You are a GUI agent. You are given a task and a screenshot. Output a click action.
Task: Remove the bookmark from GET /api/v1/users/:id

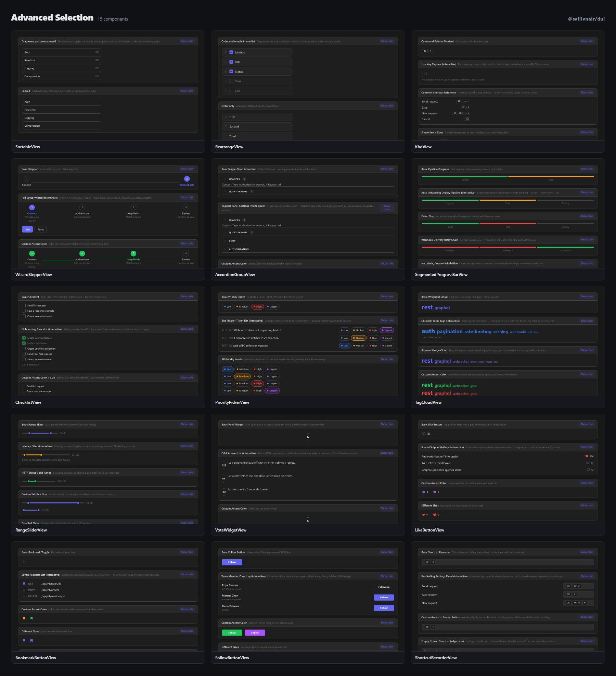24,584
